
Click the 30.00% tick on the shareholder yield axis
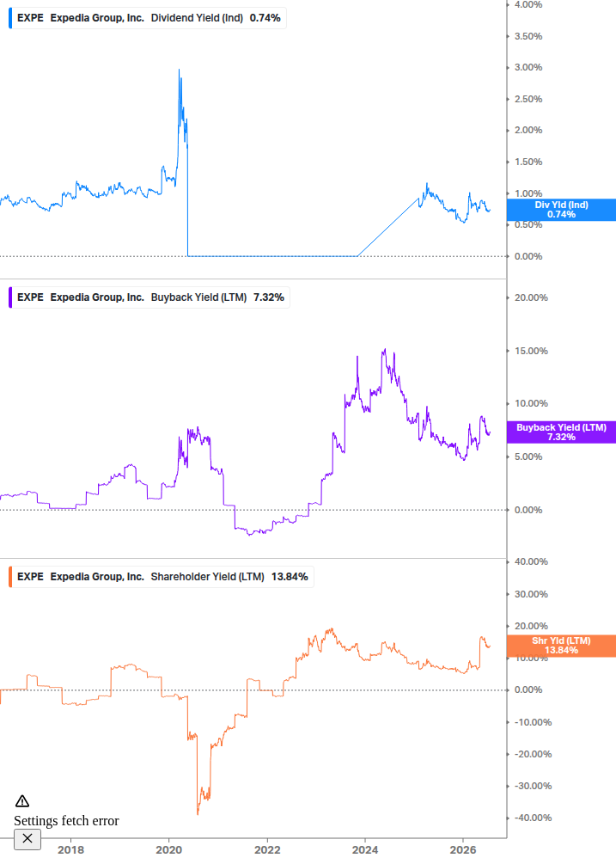click(x=531, y=594)
